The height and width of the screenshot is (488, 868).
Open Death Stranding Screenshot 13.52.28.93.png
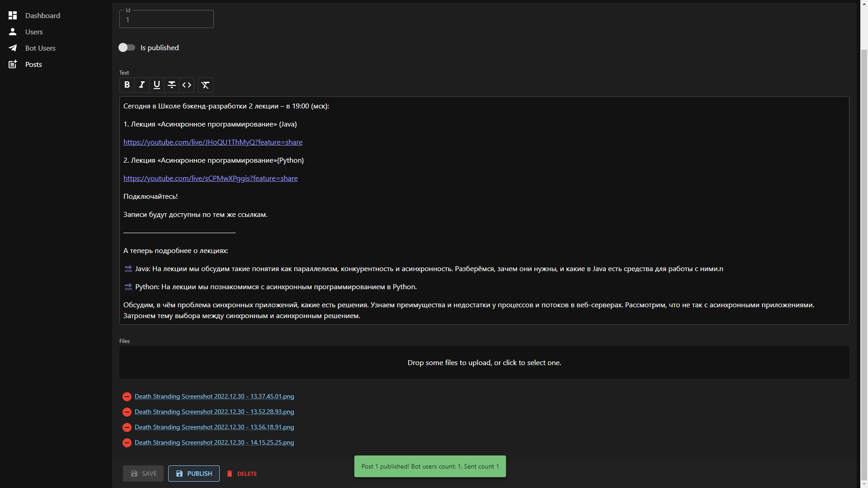(214, 412)
